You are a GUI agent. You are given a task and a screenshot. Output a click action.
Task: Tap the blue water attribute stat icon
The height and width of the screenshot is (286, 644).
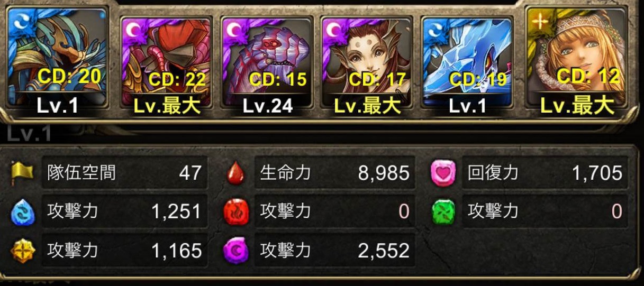click(23, 212)
